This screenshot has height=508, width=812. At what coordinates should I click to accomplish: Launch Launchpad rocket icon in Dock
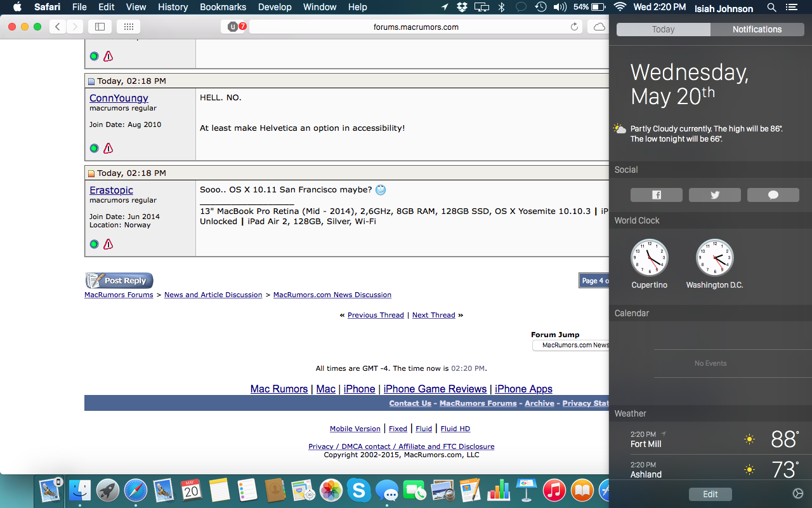108,490
